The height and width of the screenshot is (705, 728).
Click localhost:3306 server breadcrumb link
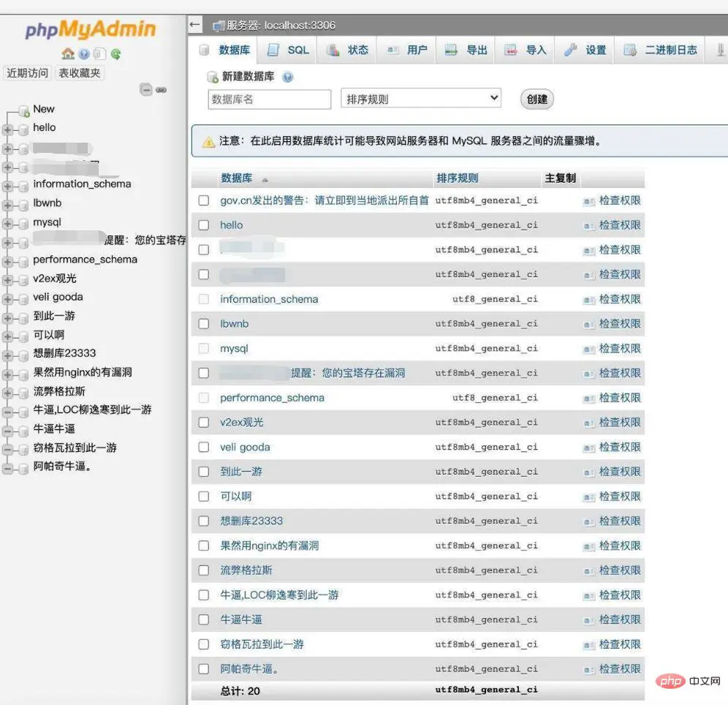click(300, 26)
